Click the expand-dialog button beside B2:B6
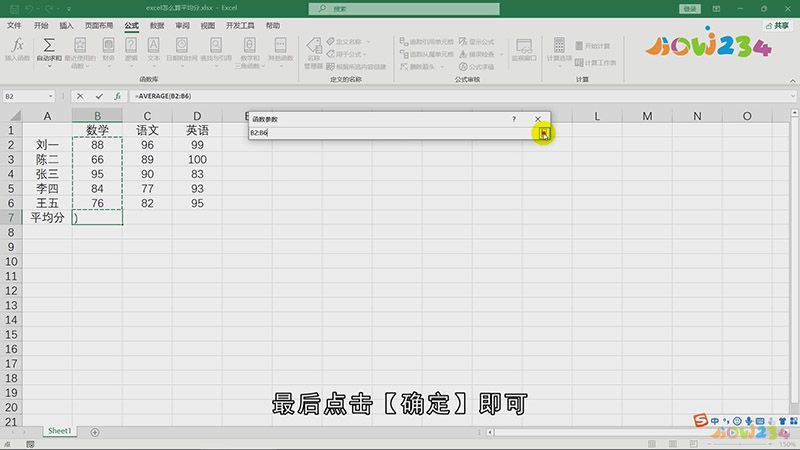The image size is (800, 450). (x=544, y=133)
